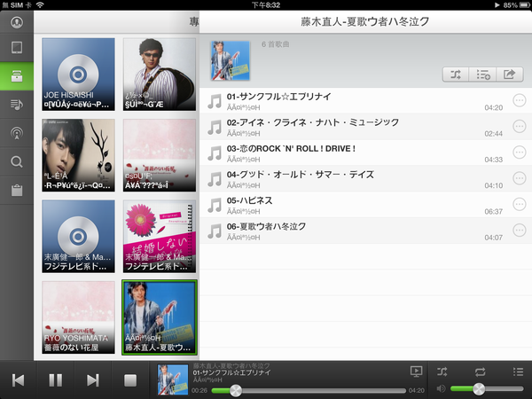Open the selected 藤木直人-夏歌ウ album tile
The image size is (532, 399).
click(160, 317)
